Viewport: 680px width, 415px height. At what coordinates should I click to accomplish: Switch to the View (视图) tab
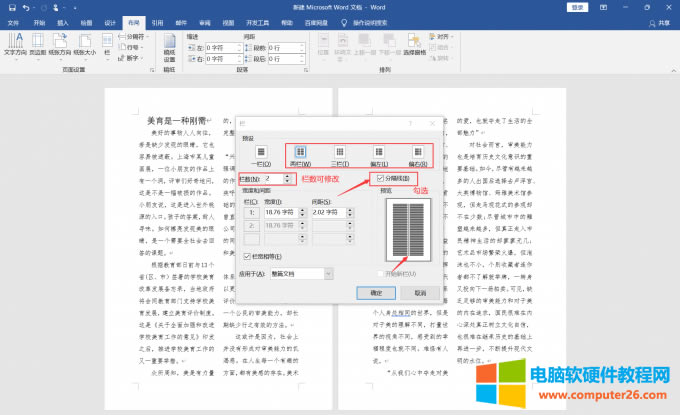point(228,23)
